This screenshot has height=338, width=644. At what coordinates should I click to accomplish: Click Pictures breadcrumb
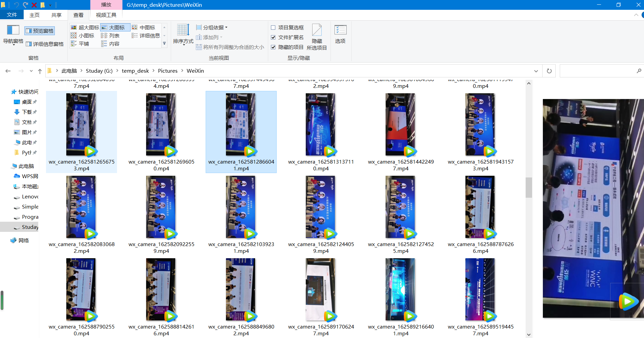pyautogui.click(x=168, y=71)
